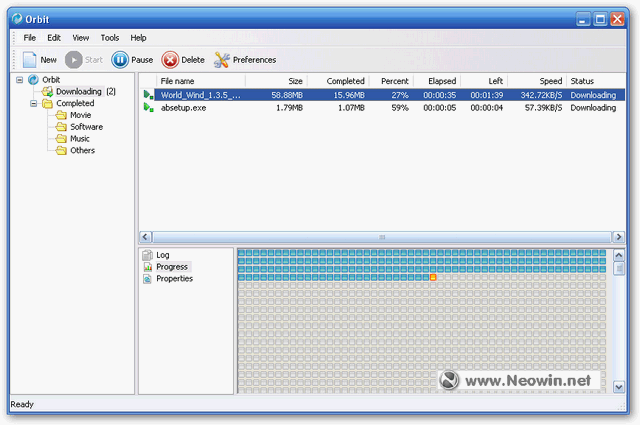
Task: Sort by Speed column header
Action: 537,81
